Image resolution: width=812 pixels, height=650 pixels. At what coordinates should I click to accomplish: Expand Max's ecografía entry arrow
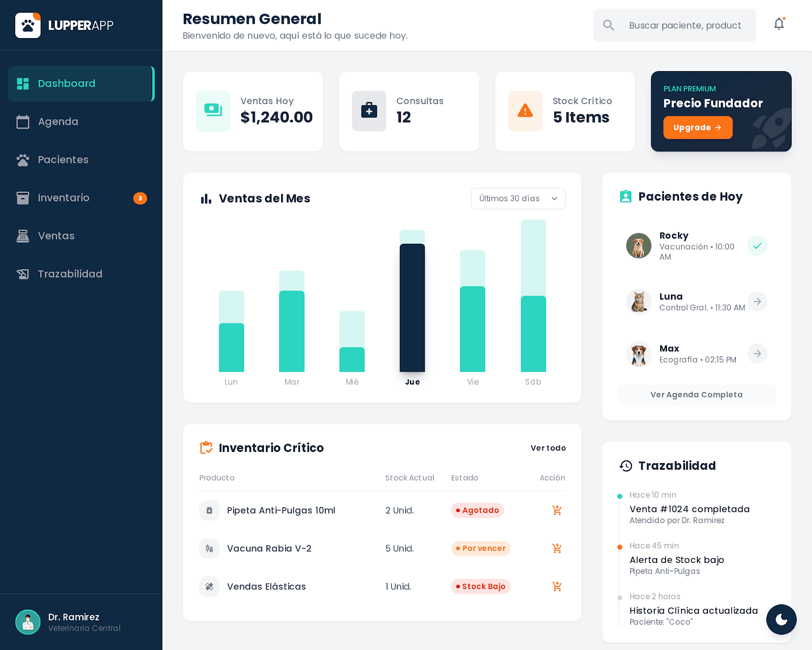[x=757, y=354]
